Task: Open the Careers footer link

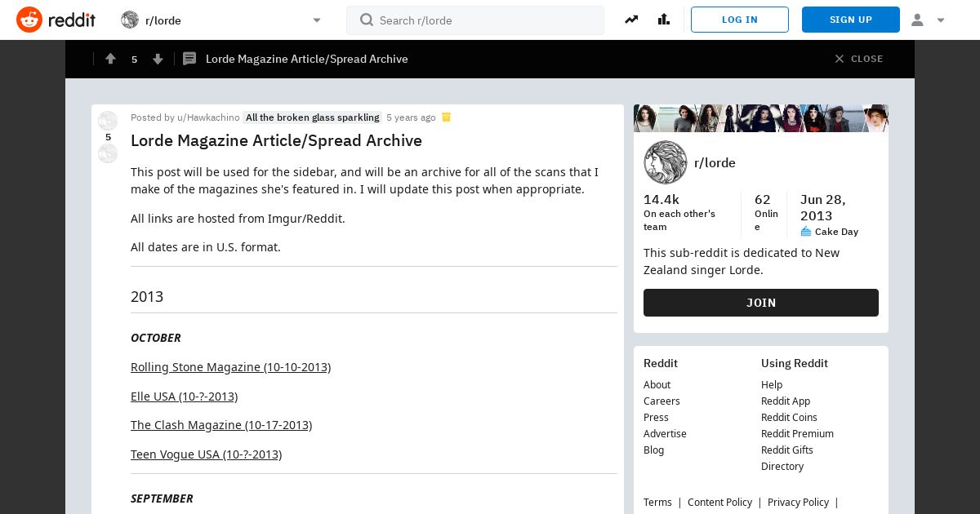Action: (661, 401)
